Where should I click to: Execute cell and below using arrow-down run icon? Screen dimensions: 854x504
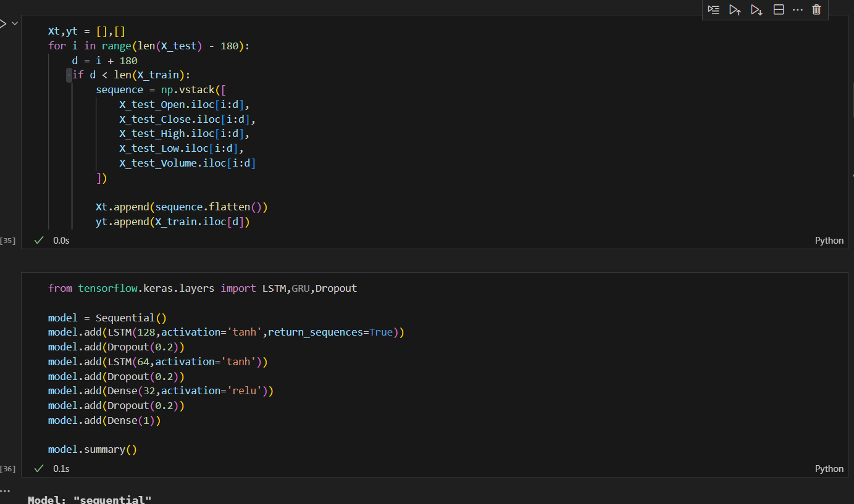point(756,9)
